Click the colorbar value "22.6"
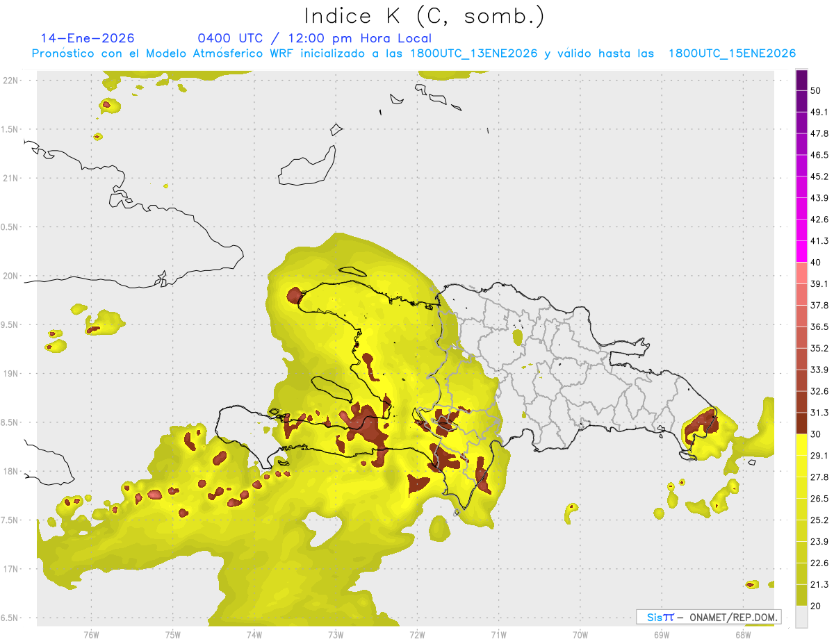Image resolution: width=834 pixels, height=644 pixels. point(819,563)
